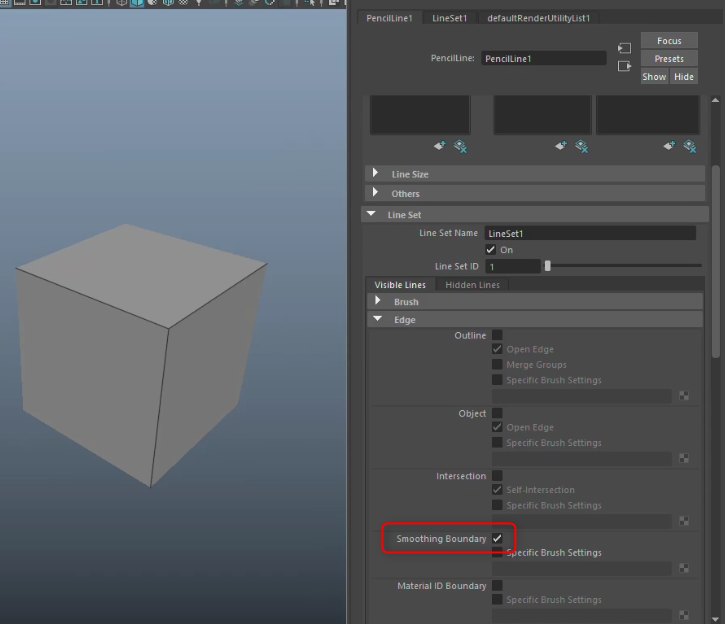Click the go-to-input-connection icon beside PencilLine field
The width and height of the screenshot is (725, 624).
[624, 48]
